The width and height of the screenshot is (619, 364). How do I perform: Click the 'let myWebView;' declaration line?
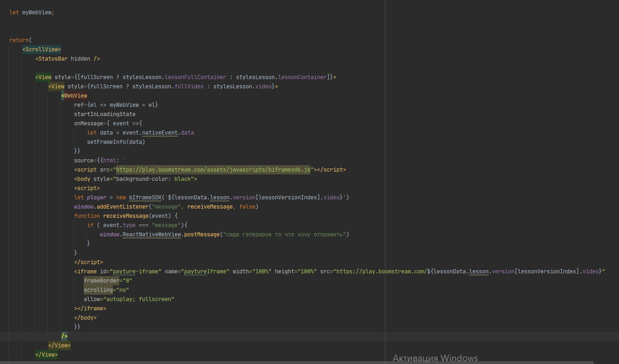(x=31, y=12)
